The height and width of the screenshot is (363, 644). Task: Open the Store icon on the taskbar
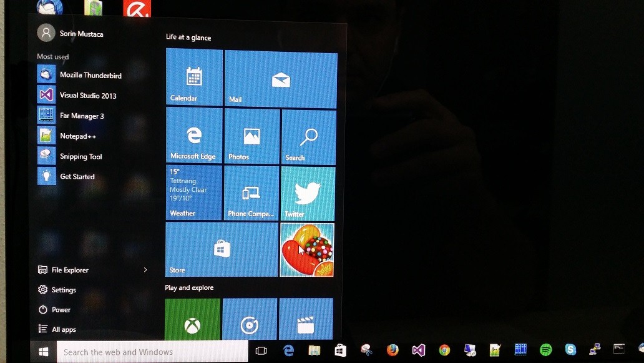(x=340, y=351)
